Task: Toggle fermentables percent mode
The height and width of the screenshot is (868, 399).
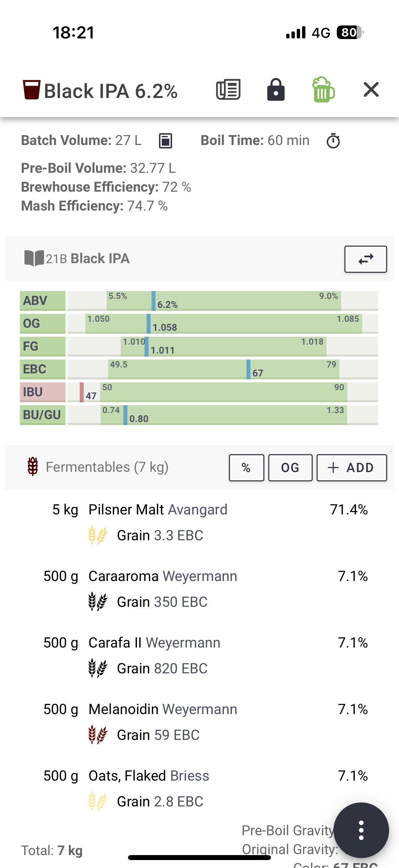Action: click(246, 468)
